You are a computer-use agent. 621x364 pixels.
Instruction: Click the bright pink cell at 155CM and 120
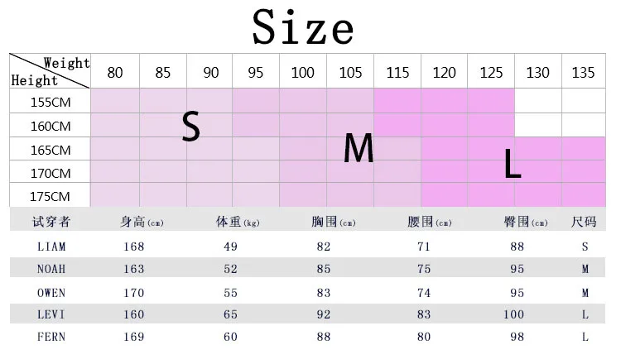click(x=445, y=101)
